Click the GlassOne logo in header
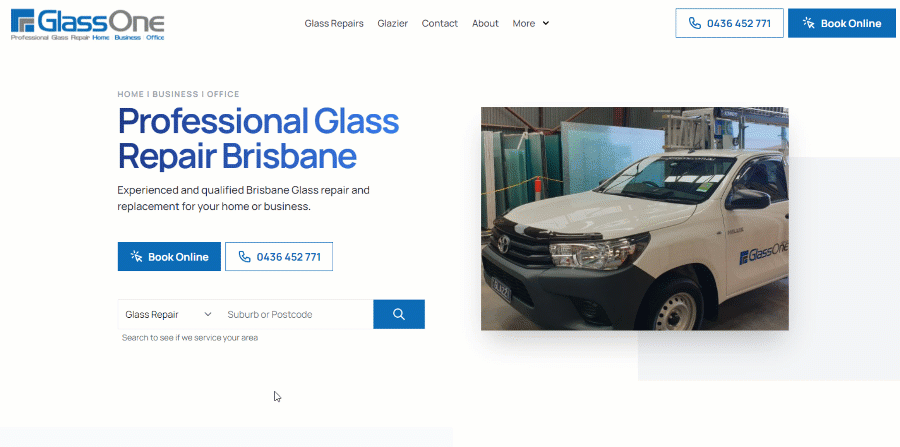Image resolution: width=900 pixels, height=447 pixels. [88, 25]
